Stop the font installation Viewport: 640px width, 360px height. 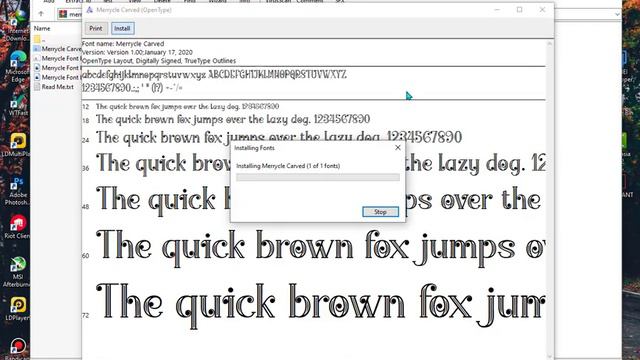point(380,212)
